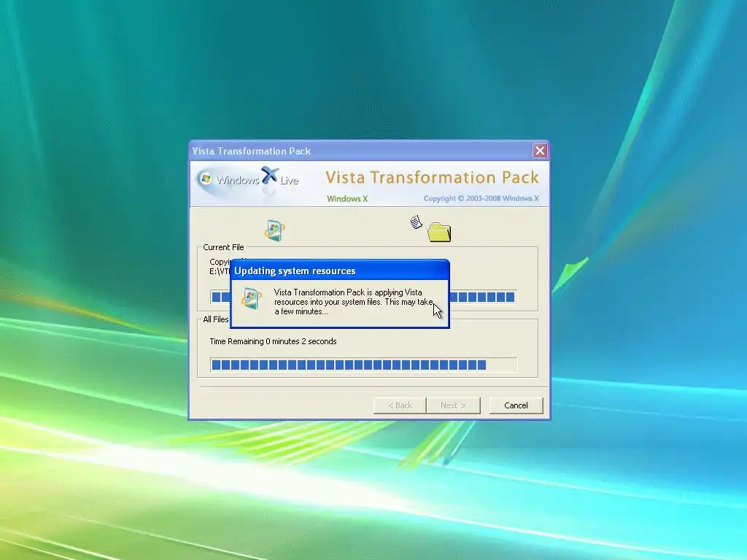Click the orange Vista Transformation Pack heading
Viewport: 747px width, 560px height.
(x=432, y=178)
